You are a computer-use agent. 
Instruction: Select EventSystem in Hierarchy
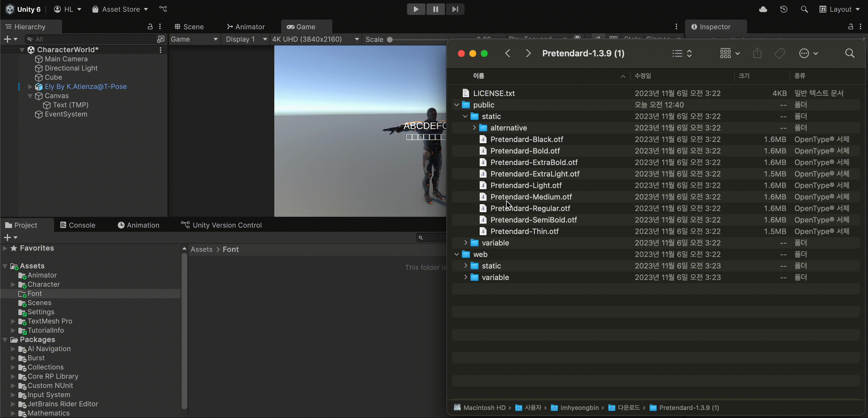click(x=66, y=114)
